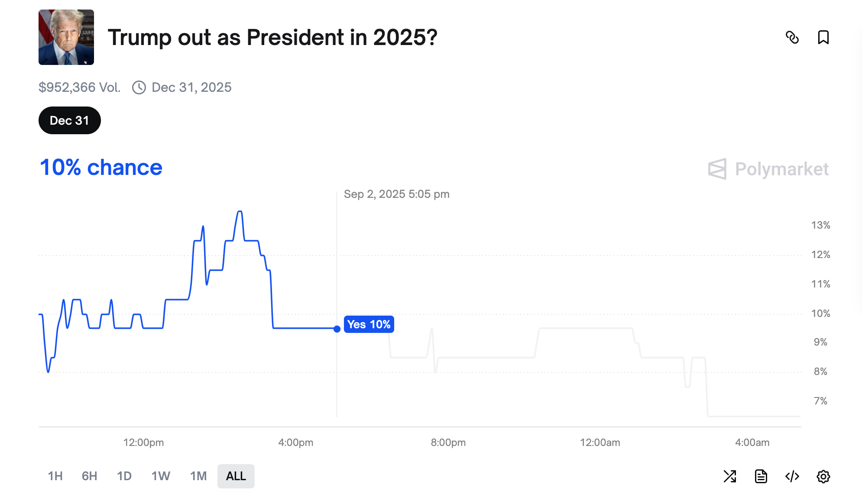This screenshot has height=504, width=862.
Task: Open the chart settings gear
Action: [x=824, y=476]
